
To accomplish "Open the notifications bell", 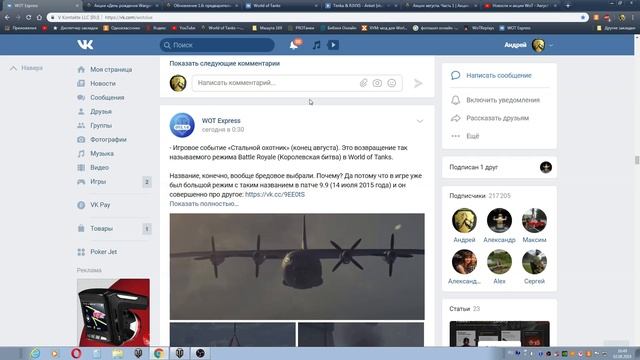I will click(x=293, y=45).
